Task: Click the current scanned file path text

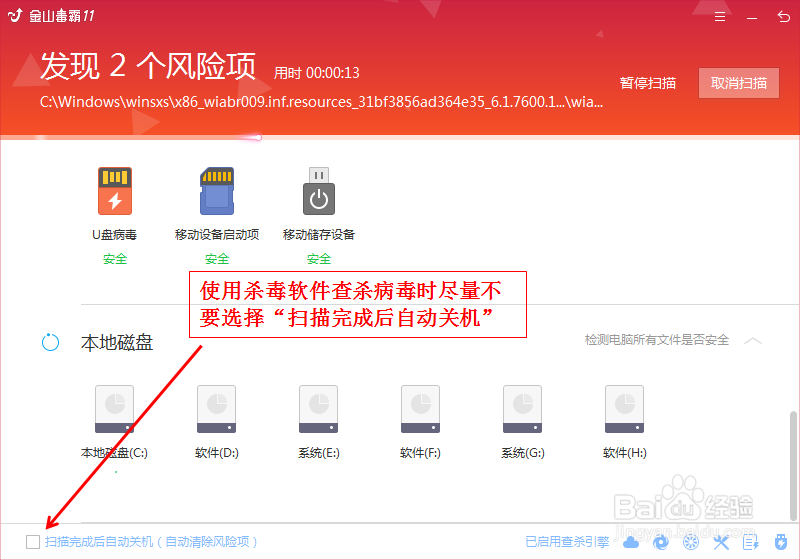Action: (x=321, y=101)
